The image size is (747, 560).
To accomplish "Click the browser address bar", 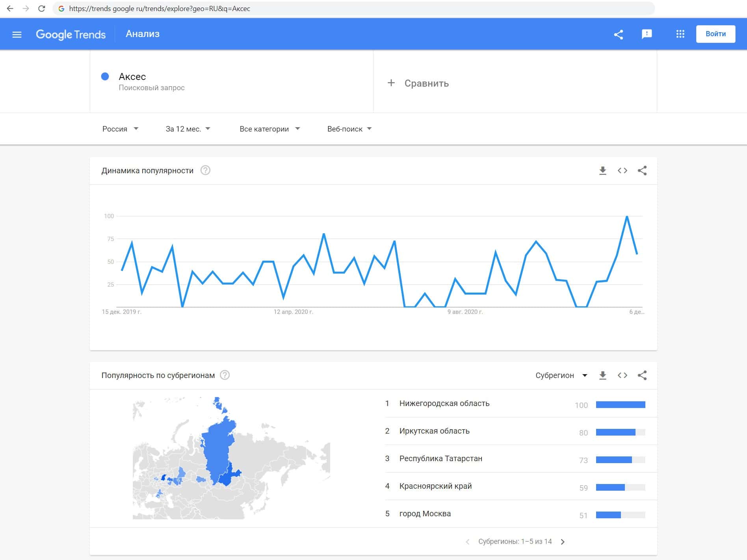I will coord(355,9).
